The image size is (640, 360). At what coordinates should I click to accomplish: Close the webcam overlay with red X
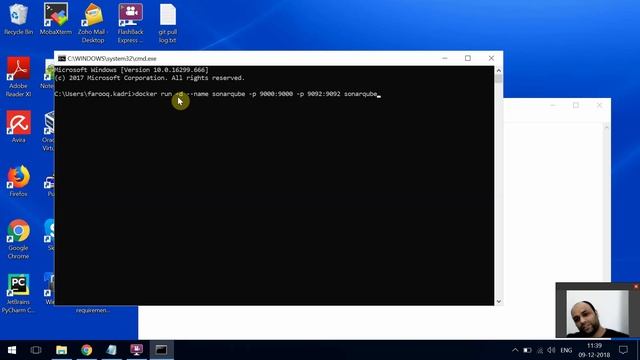click(636, 286)
